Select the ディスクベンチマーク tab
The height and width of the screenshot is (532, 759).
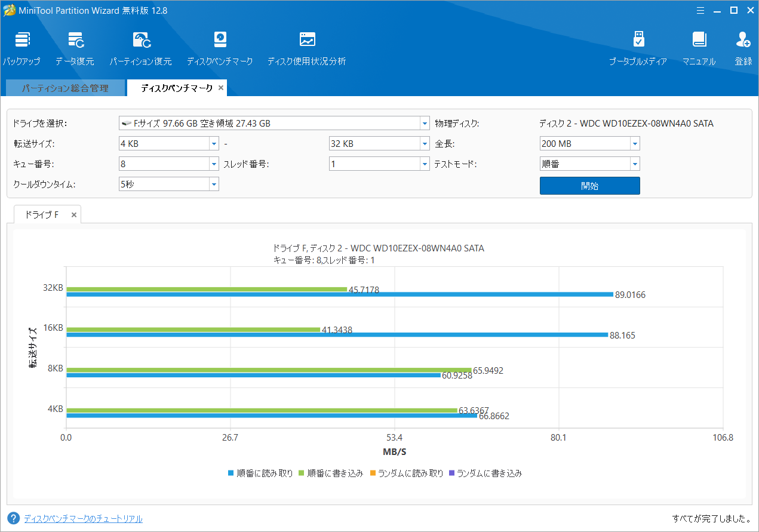click(177, 88)
